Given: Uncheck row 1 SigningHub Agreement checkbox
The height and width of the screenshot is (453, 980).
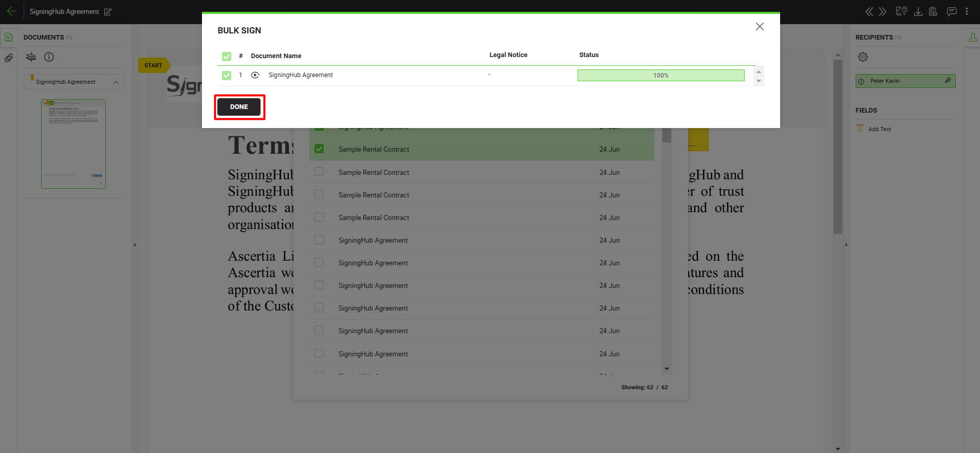Looking at the screenshot, I should (x=227, y=76).
